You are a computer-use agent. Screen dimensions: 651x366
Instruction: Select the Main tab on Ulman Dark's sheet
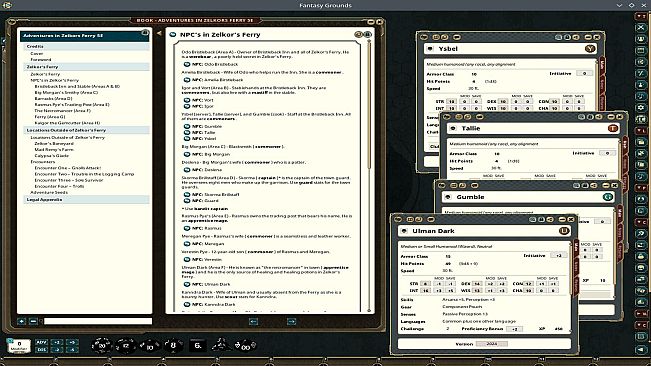tap(576, 248)
